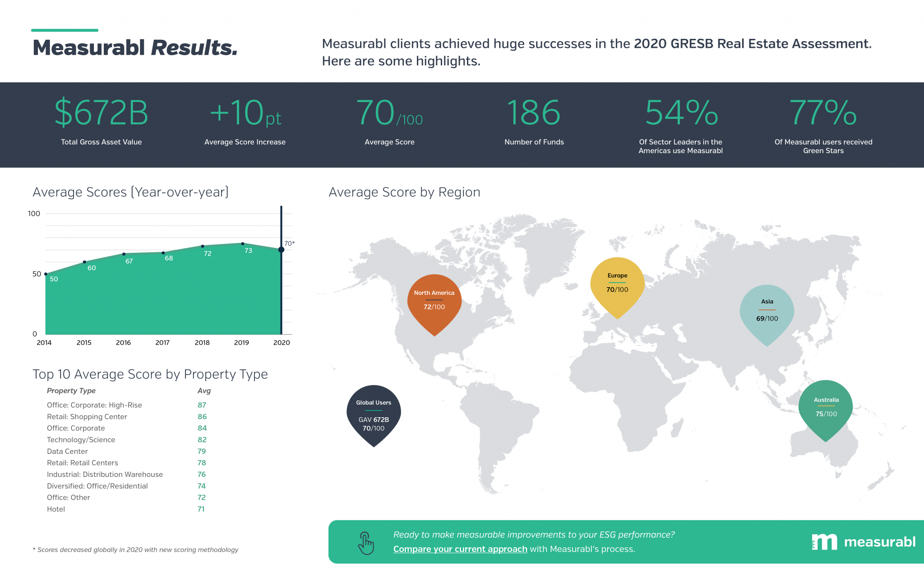
Task: Expand the Top 10 Average Score section
Action: click(150, 374)
